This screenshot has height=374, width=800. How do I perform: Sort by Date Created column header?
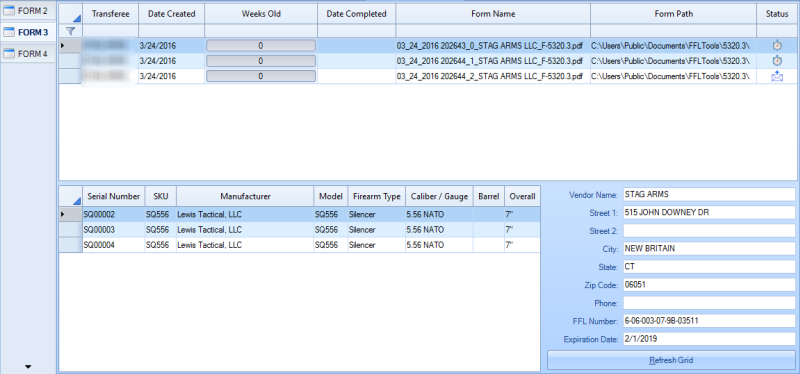tap(171, 14)
